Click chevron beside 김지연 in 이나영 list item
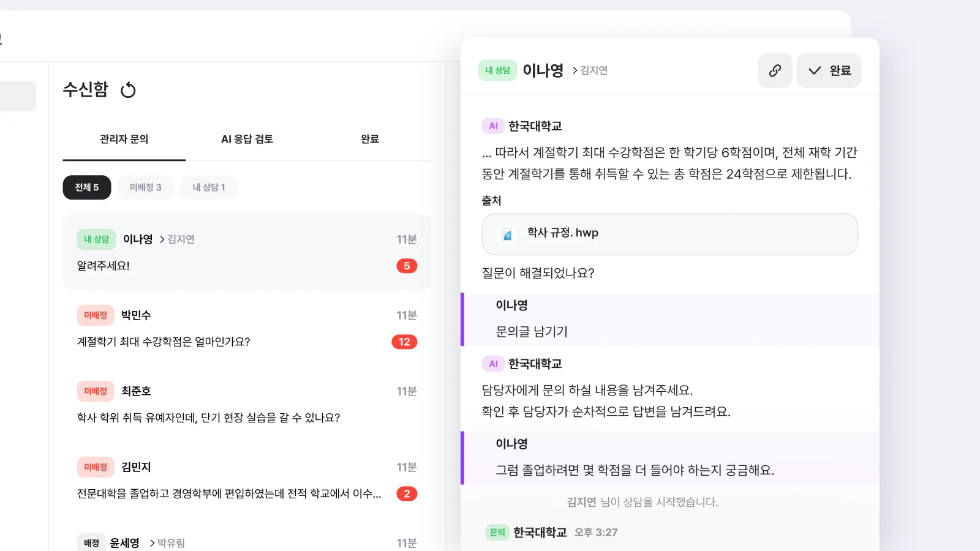 point(162,239)
